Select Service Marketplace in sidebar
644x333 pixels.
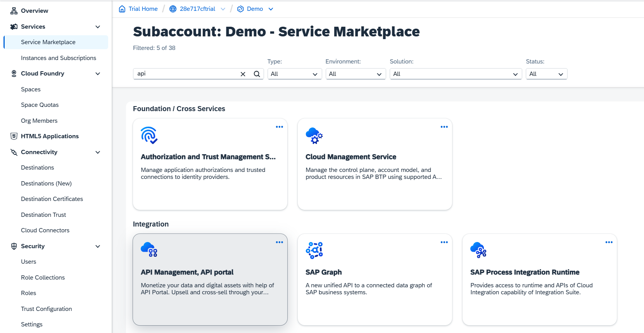pyautogui.click(x=56, y=42)
